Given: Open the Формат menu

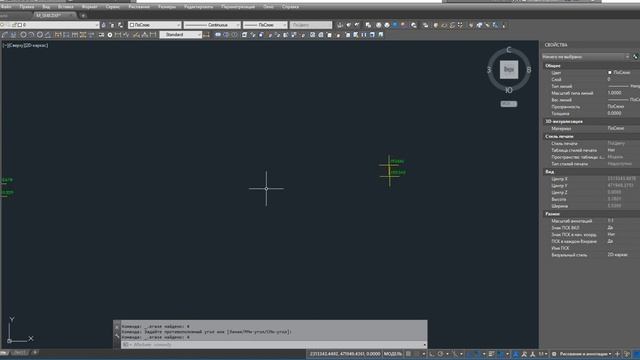Looking at the screenshot, I should (89, 7).
